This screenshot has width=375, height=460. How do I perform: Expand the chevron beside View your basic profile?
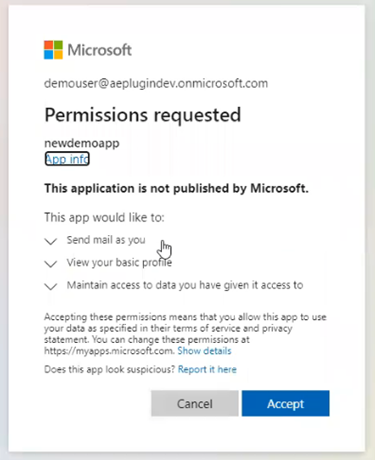click(51, 264)
